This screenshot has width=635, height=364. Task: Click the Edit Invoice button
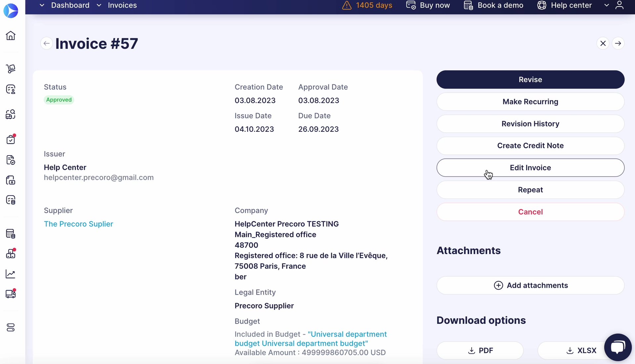[x=530, y=167]
